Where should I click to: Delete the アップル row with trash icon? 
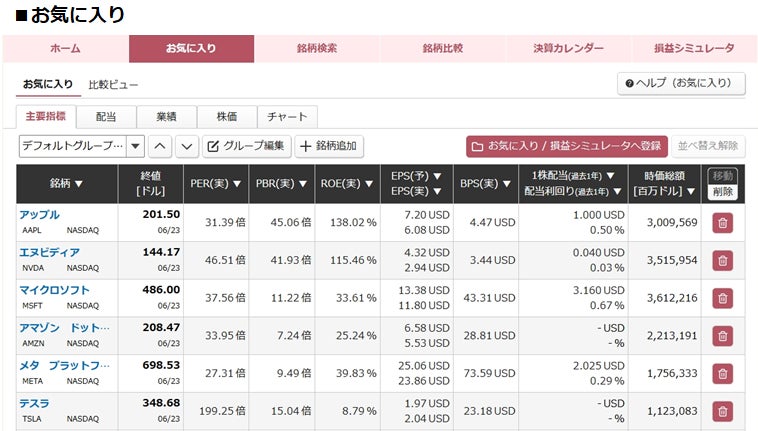722,223
